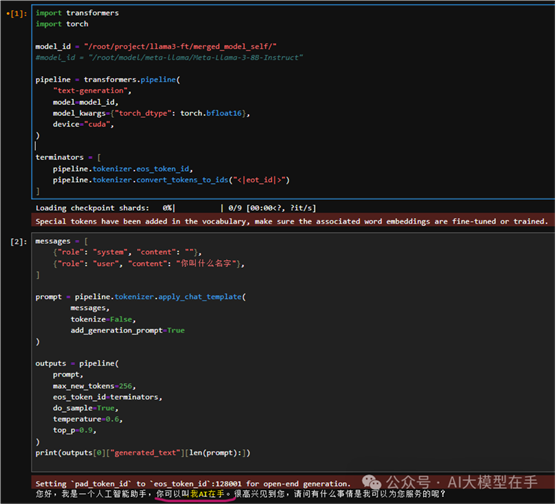Viewport: 556px width, 504px height.
Task: Click the tokenize=False argument
Action: pyautogui.click(x=103, y=319)
